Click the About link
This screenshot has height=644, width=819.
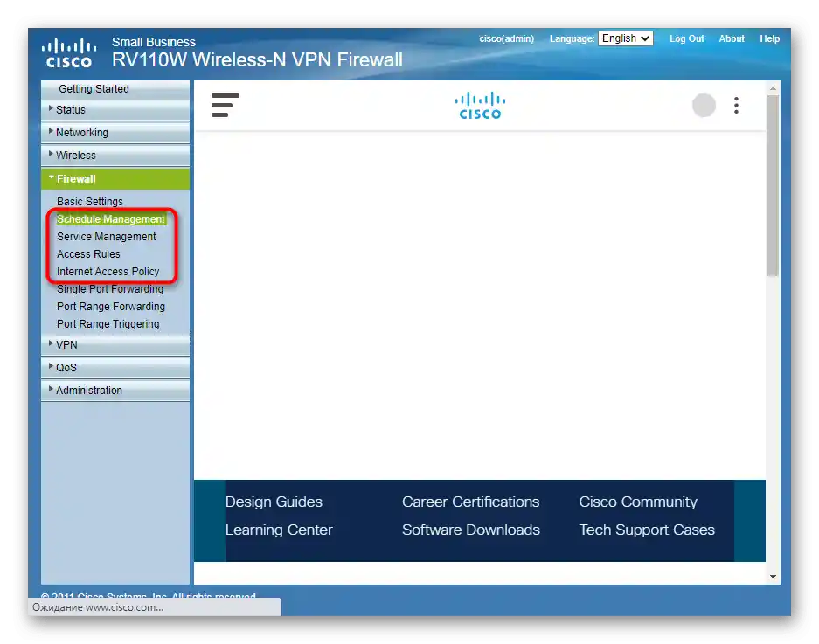click(732, 38)
